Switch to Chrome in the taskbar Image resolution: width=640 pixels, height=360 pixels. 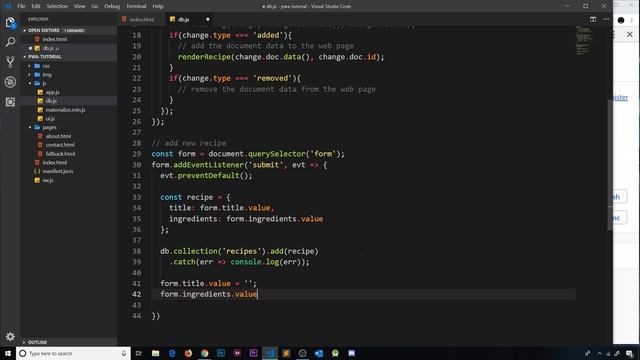pyautogui.click(x=204, y=353)
